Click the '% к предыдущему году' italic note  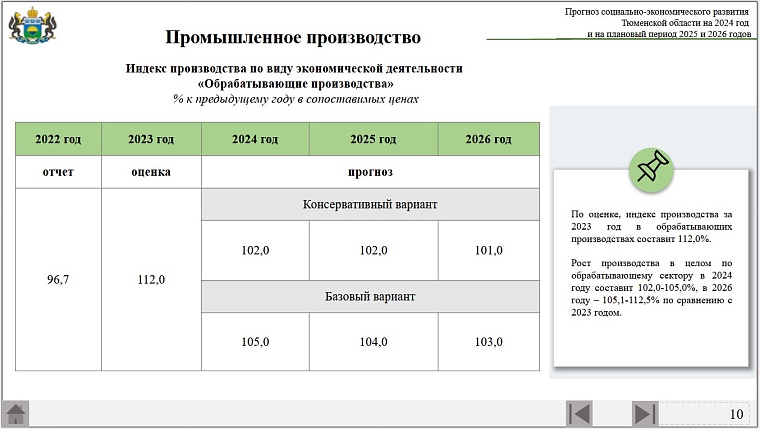pos(296,99)
